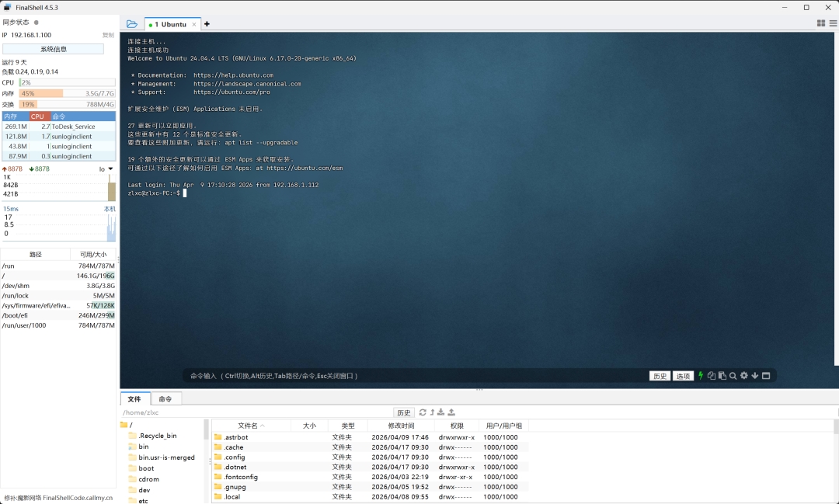Select bin folder in directory tree
Image resolution: width=839 pixels, height=504 pixels.
click(x=139, y=447)
